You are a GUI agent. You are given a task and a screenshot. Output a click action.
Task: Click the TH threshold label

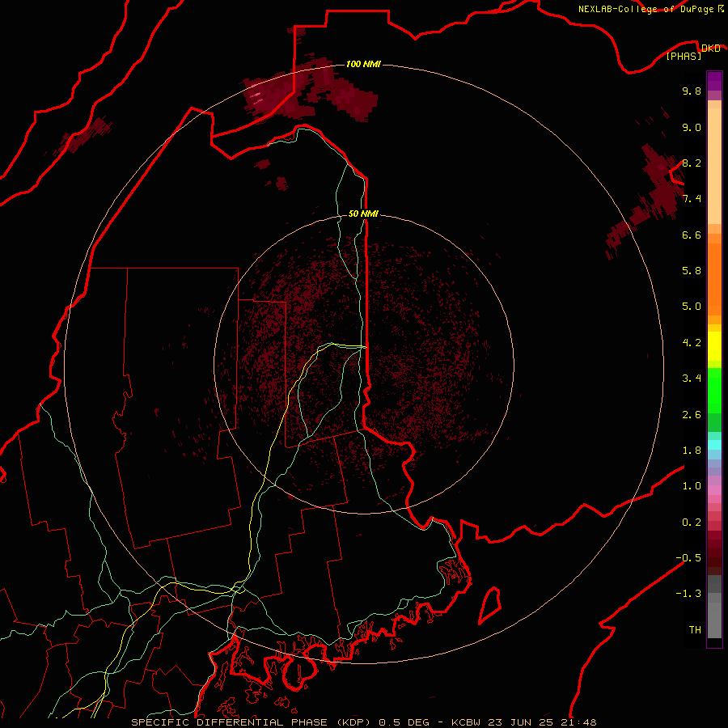click(695, 630)
